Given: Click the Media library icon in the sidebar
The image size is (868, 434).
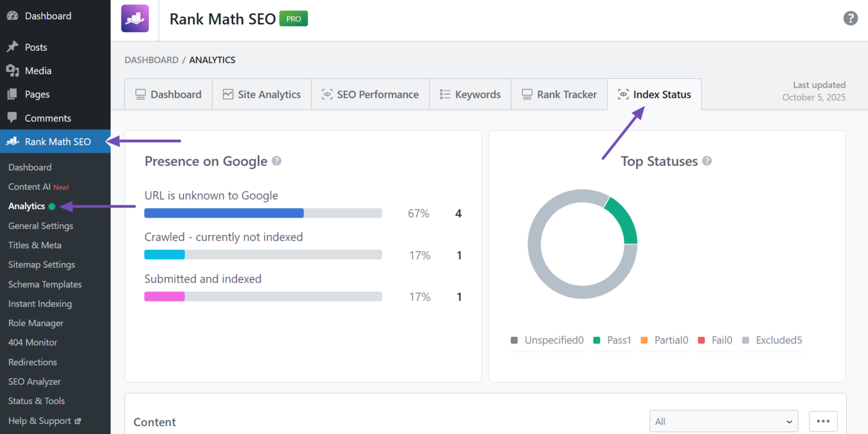Looking at the screenshot, I should point(13,71).
